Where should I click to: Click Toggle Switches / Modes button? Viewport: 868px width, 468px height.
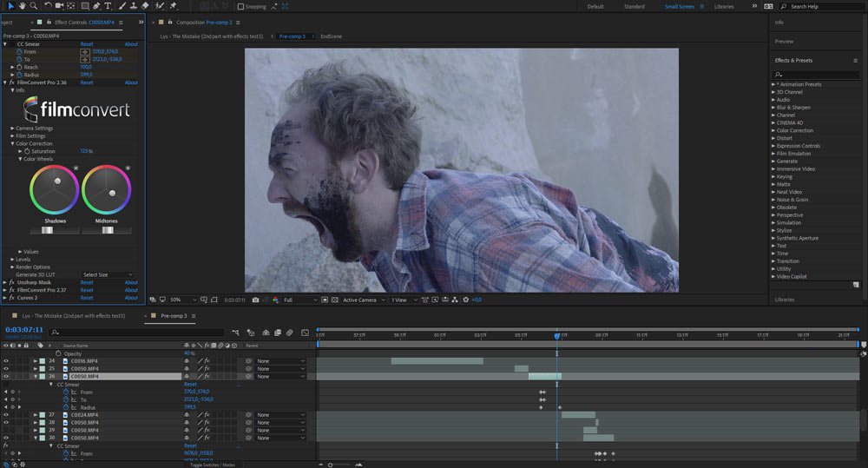212,465
